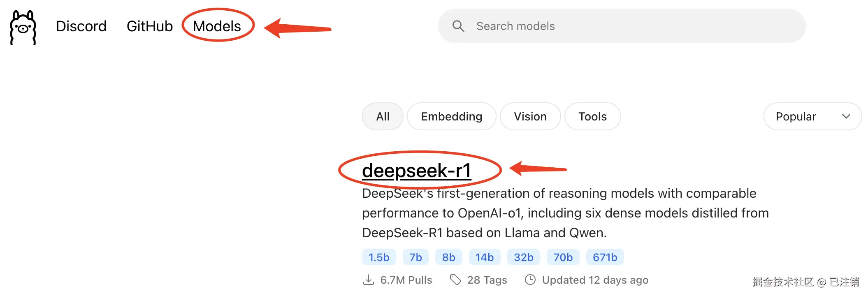The height and width of the screenshot is (296, 868).
Task: Select the 1.5b size tag
Action: click(379, 257)
